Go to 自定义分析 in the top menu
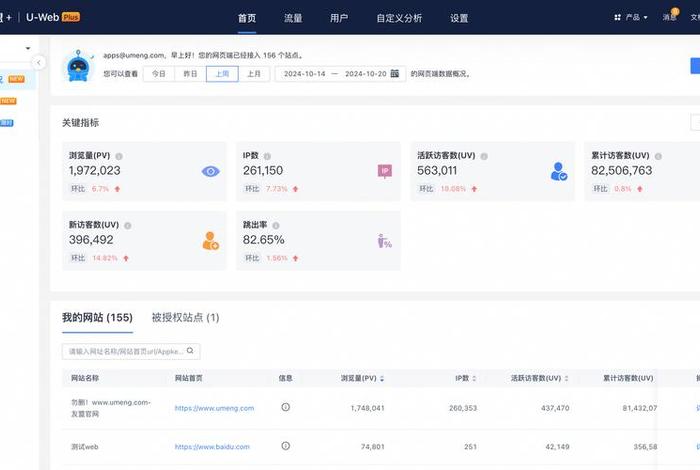 tap(399, 18)
